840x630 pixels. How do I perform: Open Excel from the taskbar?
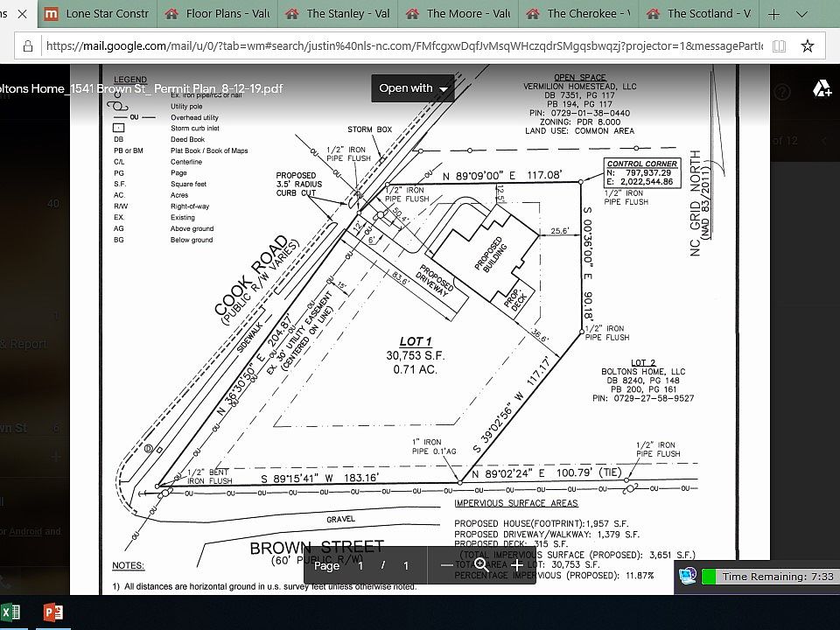pos(11,612)
